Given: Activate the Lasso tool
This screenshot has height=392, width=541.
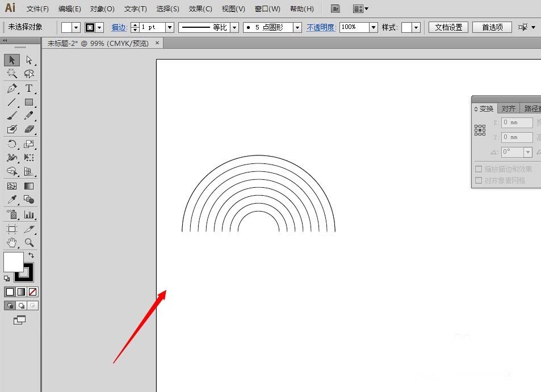Looking at the screenshot, I should [29, 73].
